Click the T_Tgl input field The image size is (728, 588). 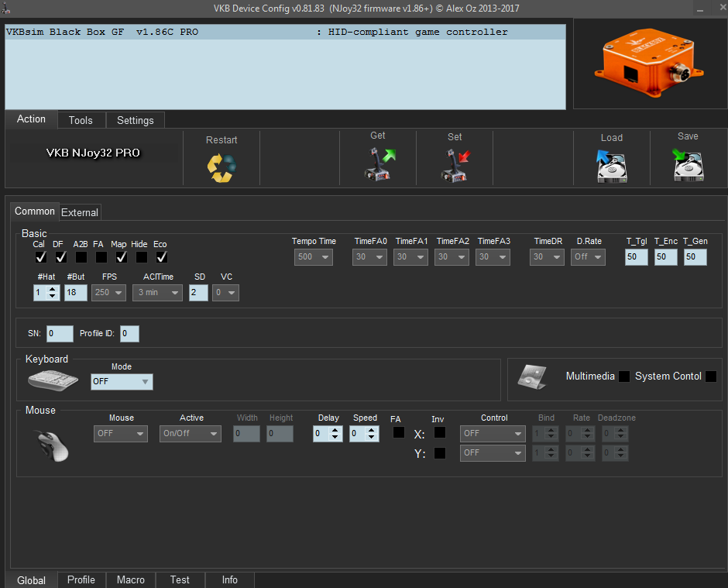636,257
